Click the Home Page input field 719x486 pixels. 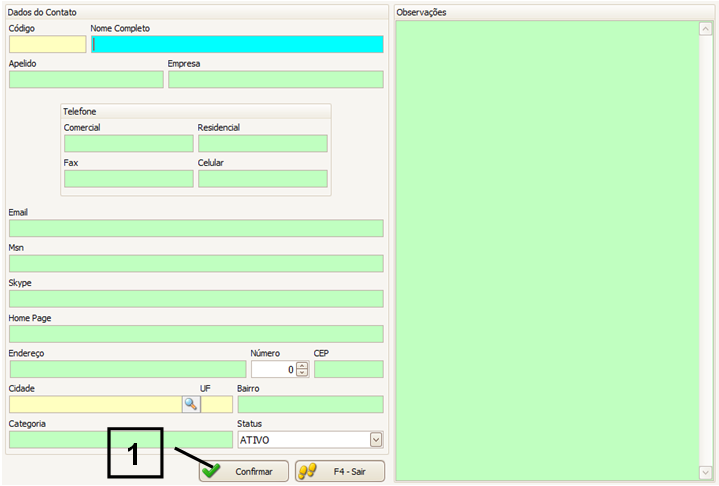point(196,334)
